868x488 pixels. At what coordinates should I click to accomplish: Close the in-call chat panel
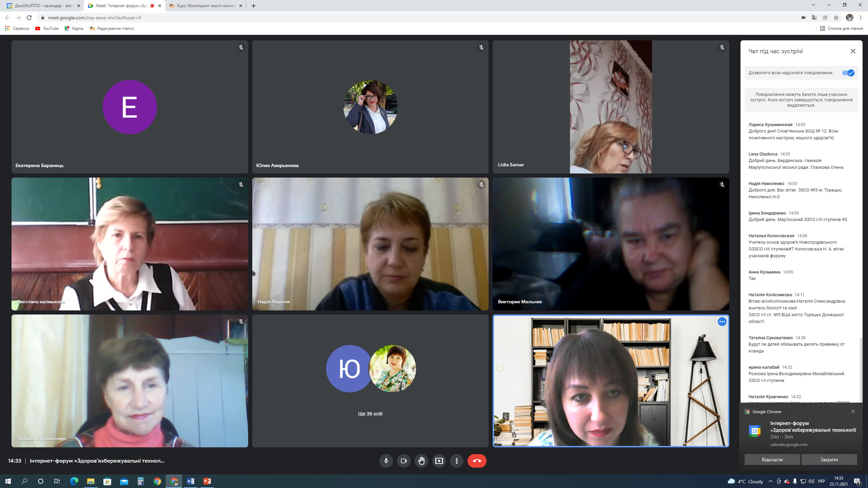click(853, 51)
